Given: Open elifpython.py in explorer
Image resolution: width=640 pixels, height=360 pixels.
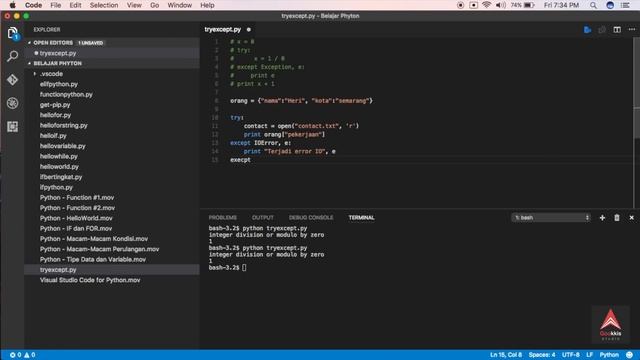Looking at the screenshot, I should click(59, 84).
